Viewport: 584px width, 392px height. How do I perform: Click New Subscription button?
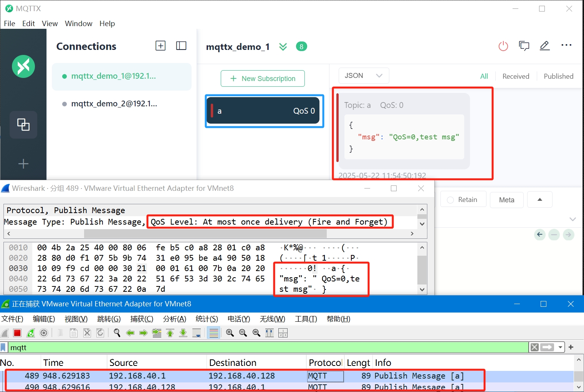tap(263, 78)
